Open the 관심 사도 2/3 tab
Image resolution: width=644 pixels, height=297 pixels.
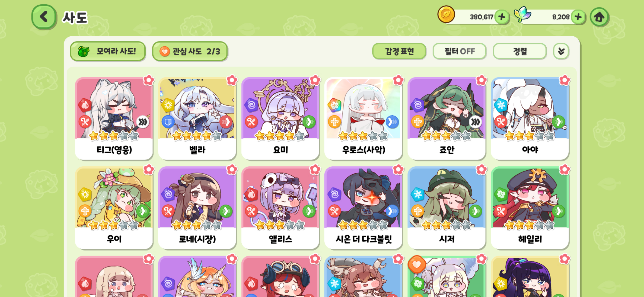190,51
